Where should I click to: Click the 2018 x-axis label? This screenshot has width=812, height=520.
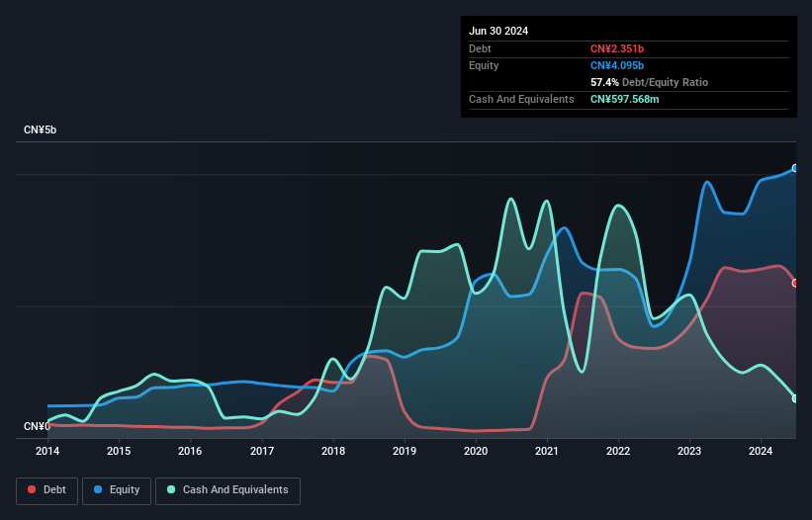[333, 451]
